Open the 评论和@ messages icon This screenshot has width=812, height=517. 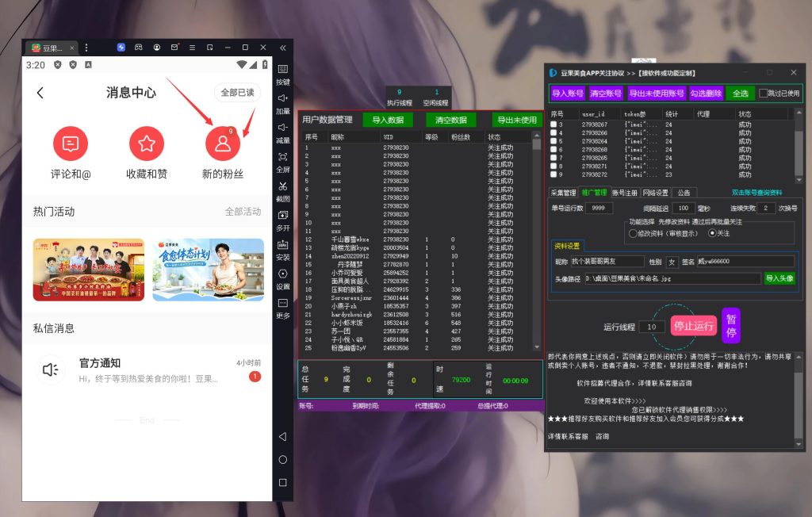point(71,144)
